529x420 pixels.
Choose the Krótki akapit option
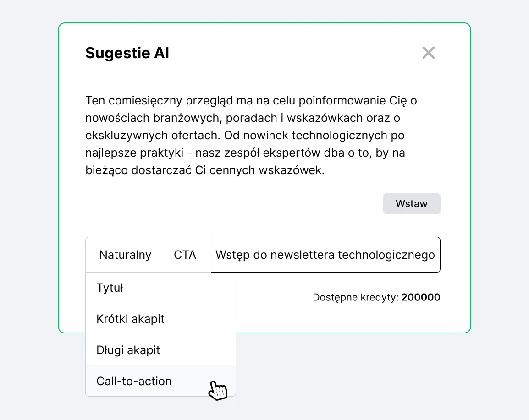click(130, 319)
